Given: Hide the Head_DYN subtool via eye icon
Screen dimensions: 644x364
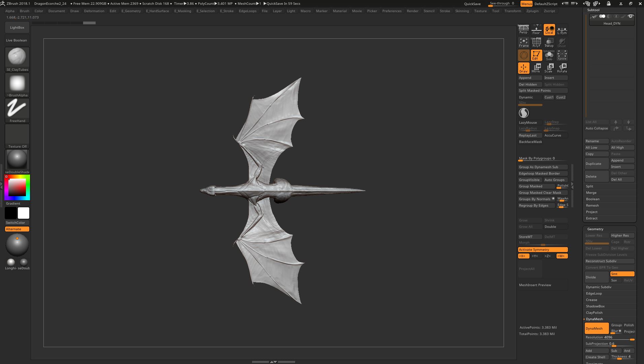Looking at the screenshot, I should pyautogui.click(x=631, y=16).
